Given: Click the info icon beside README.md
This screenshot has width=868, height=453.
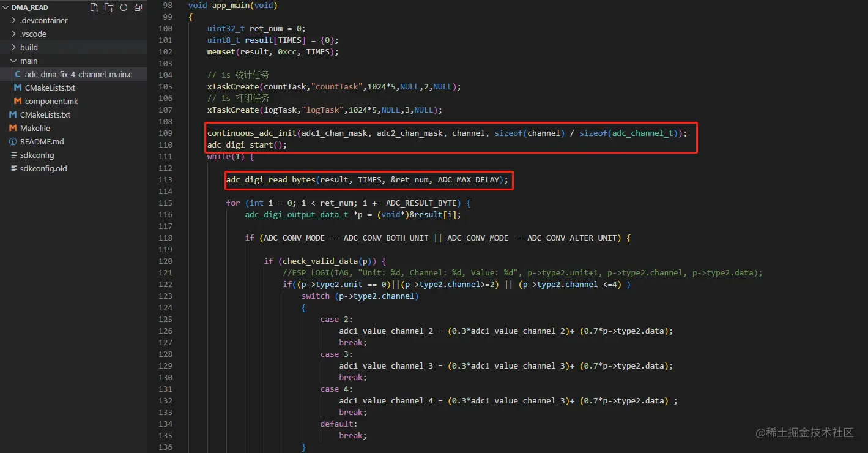Looking at the screenshot, I should [x=13, y=141].
